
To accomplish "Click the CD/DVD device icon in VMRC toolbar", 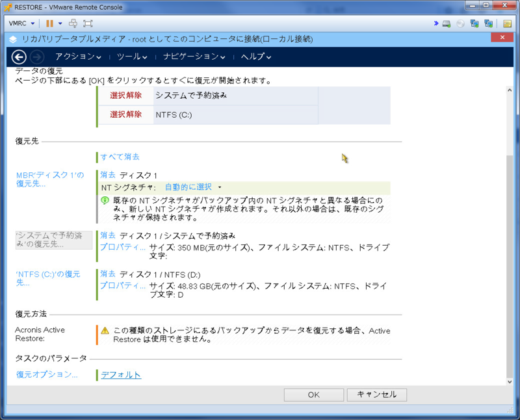I will click(461, 23).
